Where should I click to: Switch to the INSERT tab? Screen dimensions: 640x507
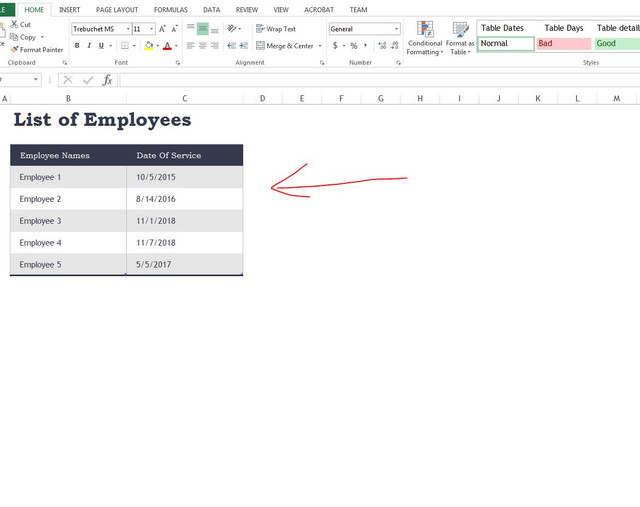coord(70,10)
